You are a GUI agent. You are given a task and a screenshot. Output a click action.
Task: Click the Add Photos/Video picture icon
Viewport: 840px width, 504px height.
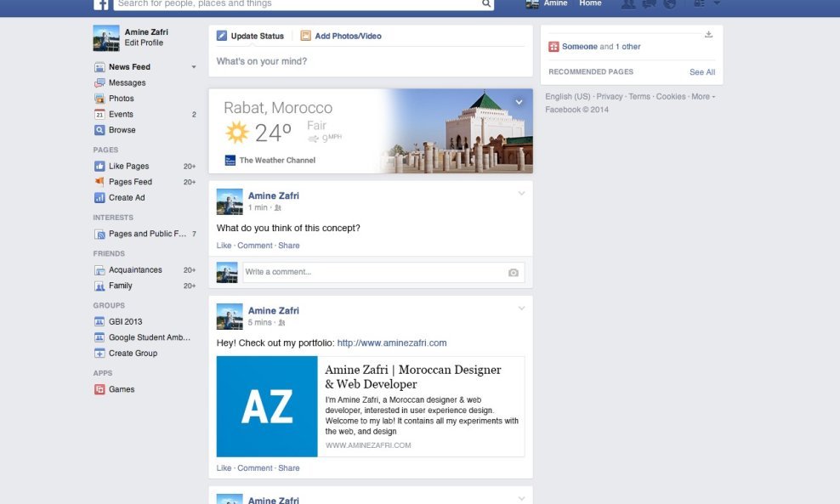click(x=305, y=36)
